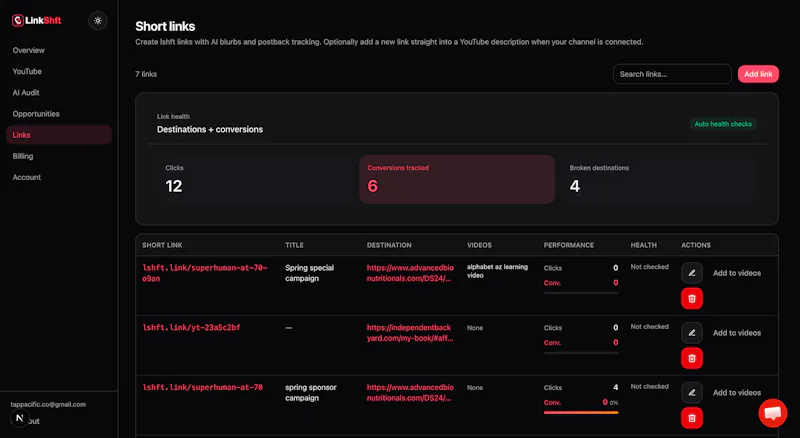This screenshot has width=800, height=438.
Task: Delete the yt-23a5c2bf link
Action: click(x=692, y=358)
